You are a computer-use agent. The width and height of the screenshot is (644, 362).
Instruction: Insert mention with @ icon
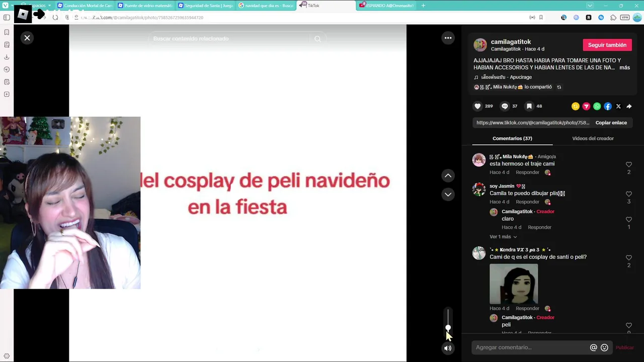pyautogui.click(x=593, y=347)
